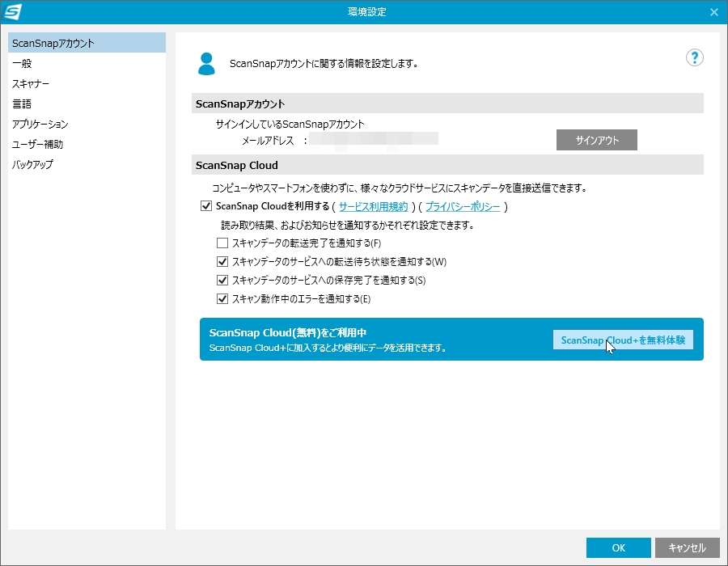This screenshot has width=728, height=566.
Task: Open the help question mark icon
Action: tap(694, 58)
